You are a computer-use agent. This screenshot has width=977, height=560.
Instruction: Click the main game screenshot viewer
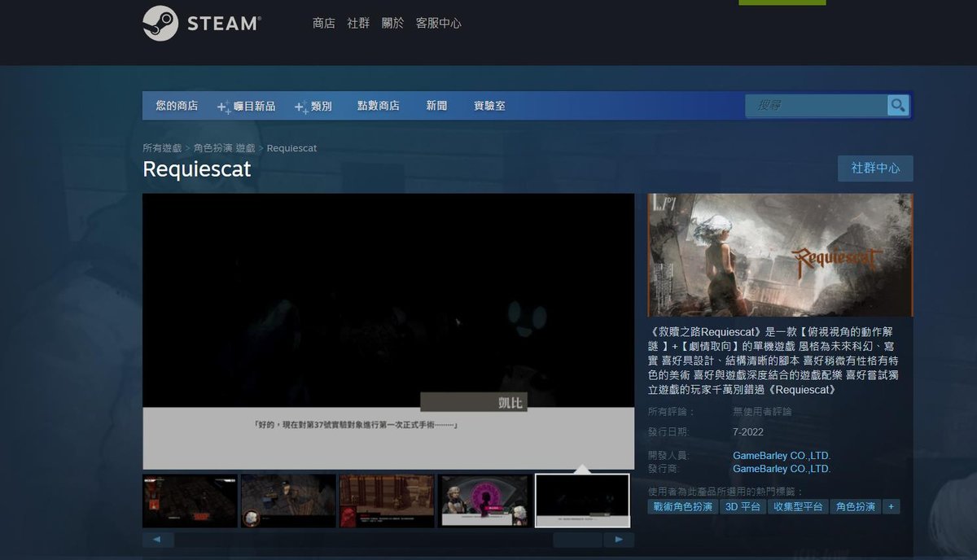pyautogui.click(x=388, y=331)
